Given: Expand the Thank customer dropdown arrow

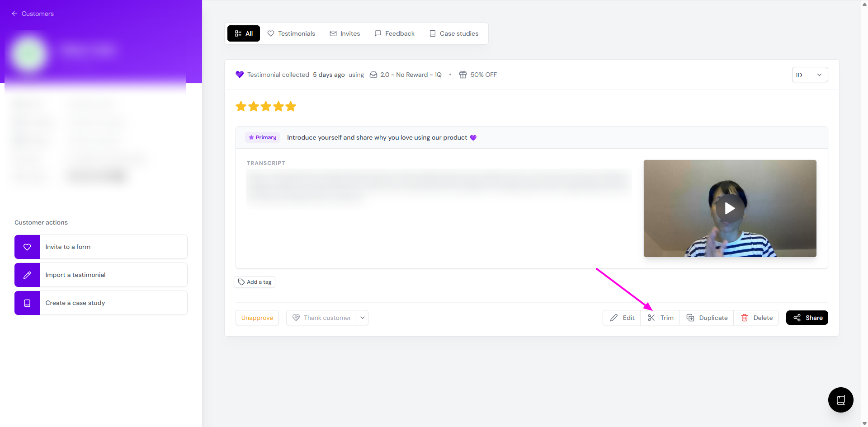Looking at the screenshot, I should pyautogui.click(x=363, y=318).
